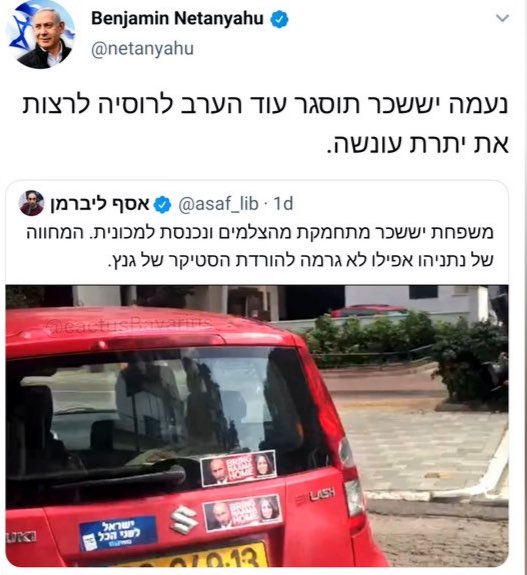Click the blue Hebrew campaign bumper sticker
The height and width of the screenshot is (575, 527).
tap(118, 533)
